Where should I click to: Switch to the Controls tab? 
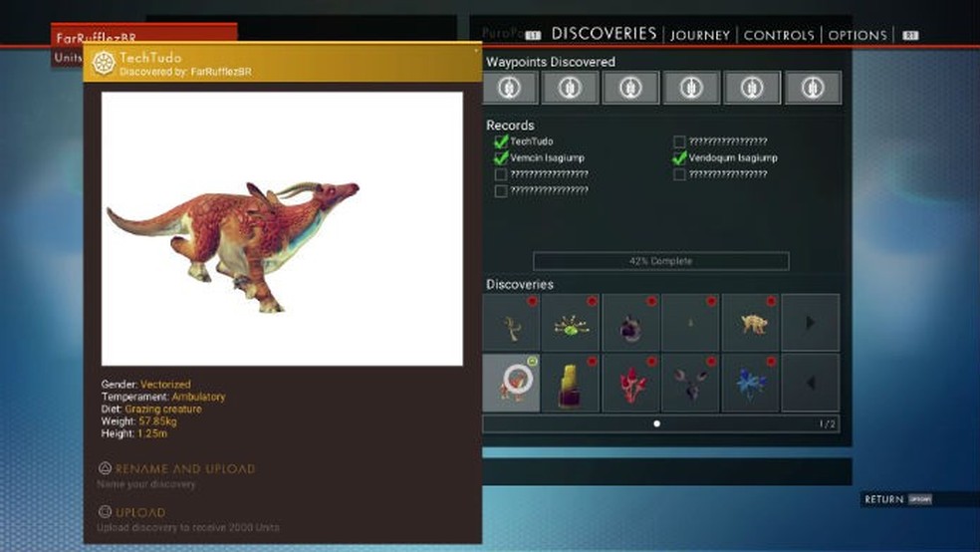779,35
